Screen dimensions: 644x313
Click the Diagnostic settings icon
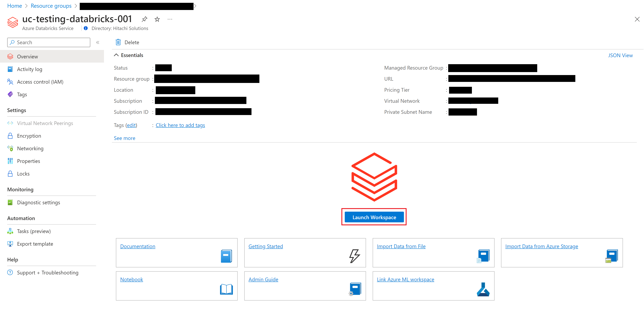click(x=10, y=202)
